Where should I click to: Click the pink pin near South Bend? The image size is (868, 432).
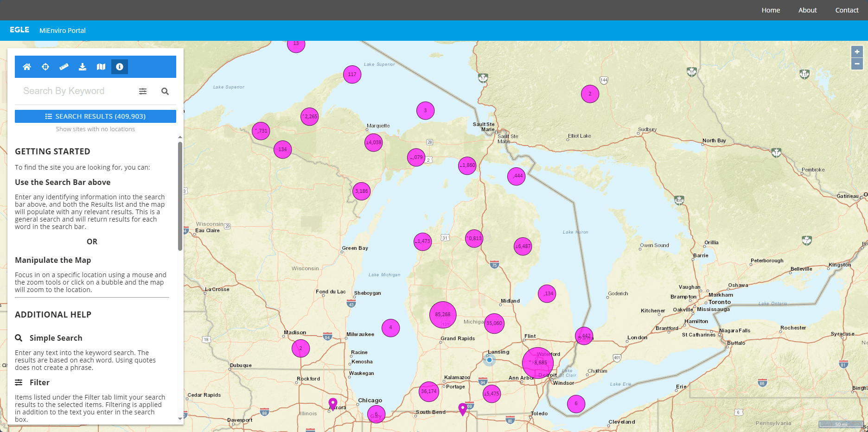[x=463, y=409]
